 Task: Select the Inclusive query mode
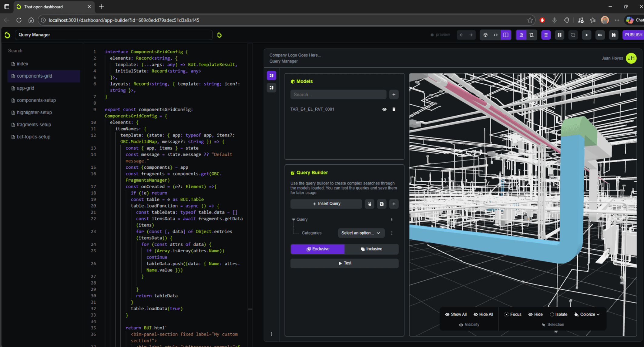tap(371, 249)
